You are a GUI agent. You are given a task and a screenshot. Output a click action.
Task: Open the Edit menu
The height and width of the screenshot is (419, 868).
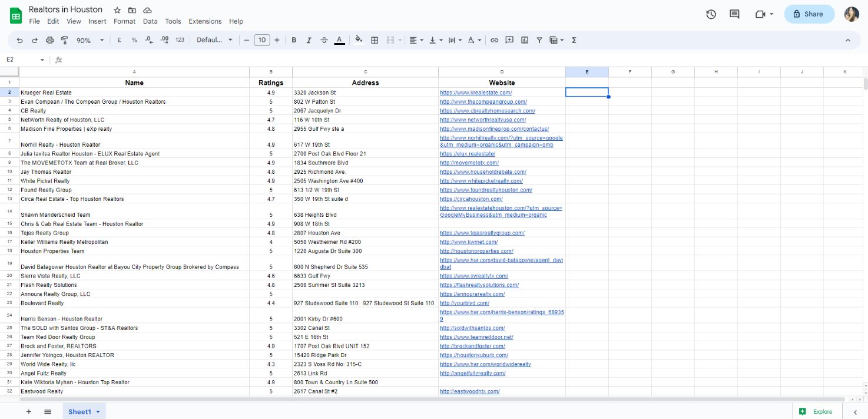pyautogui.click(x=53, y=21)
